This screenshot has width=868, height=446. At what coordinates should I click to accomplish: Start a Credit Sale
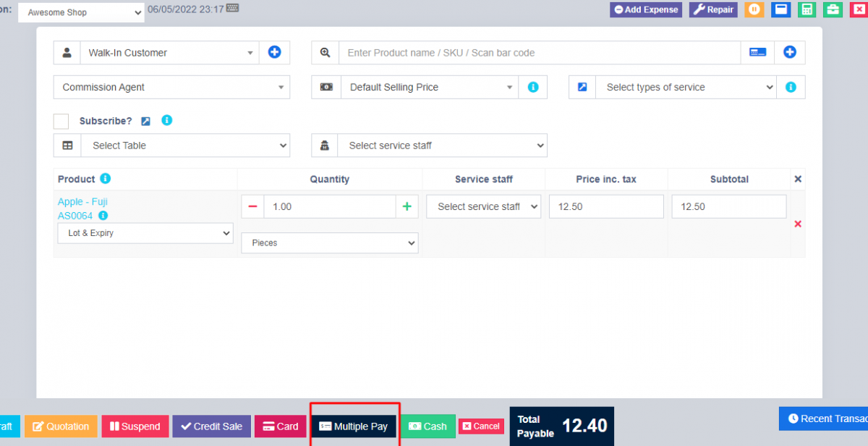[211, 426]
